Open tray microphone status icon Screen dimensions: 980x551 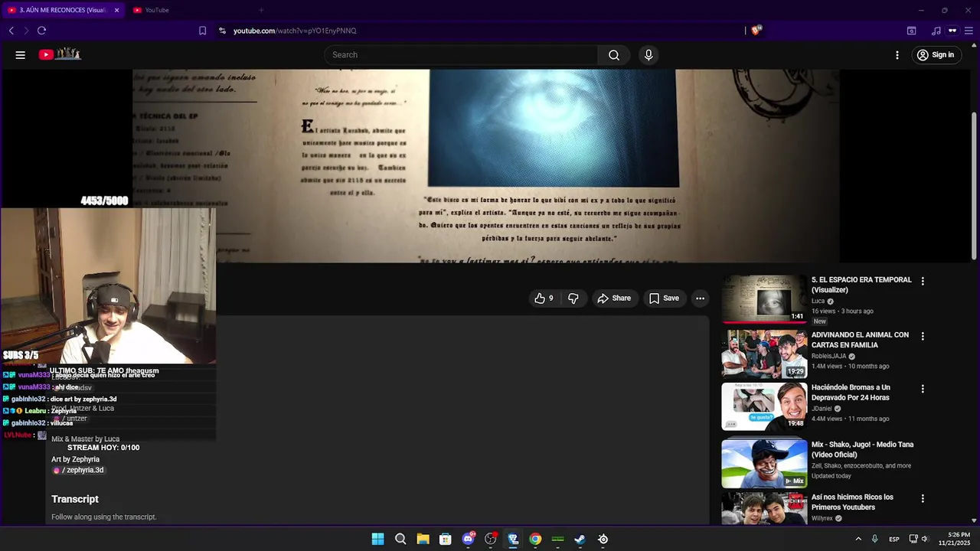coord(874,539)
